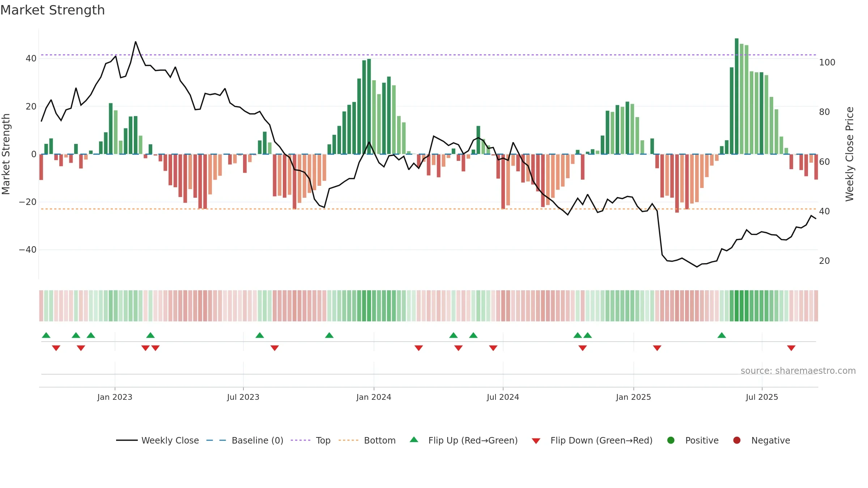Click the 'Market Strength' chart title

tap(52, 10)
